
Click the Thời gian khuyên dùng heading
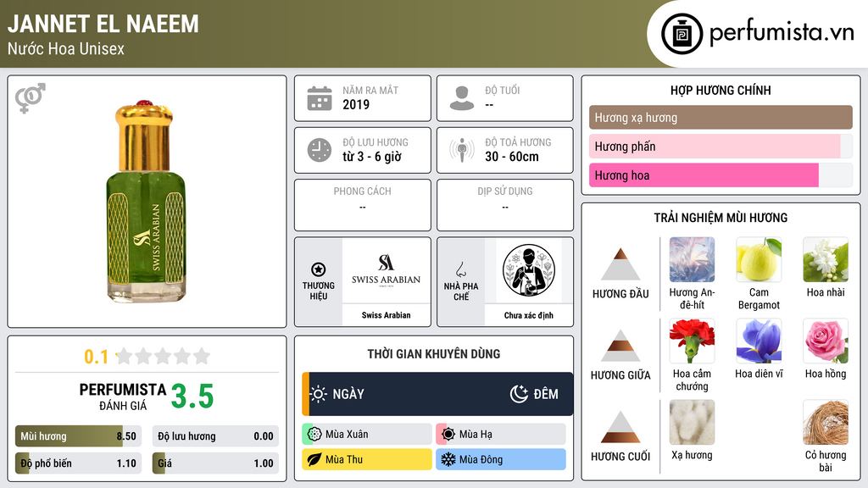click(x=434, y=353)
